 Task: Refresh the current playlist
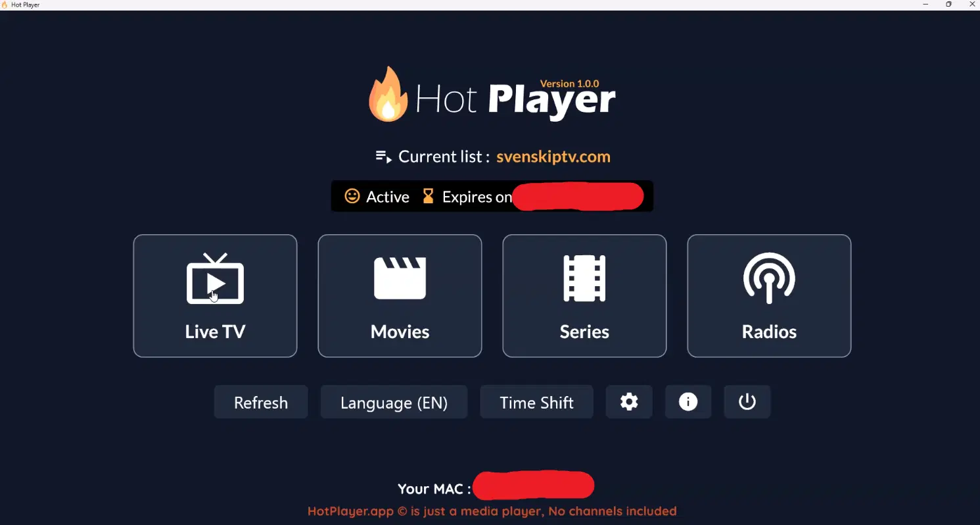coord(261,402)
